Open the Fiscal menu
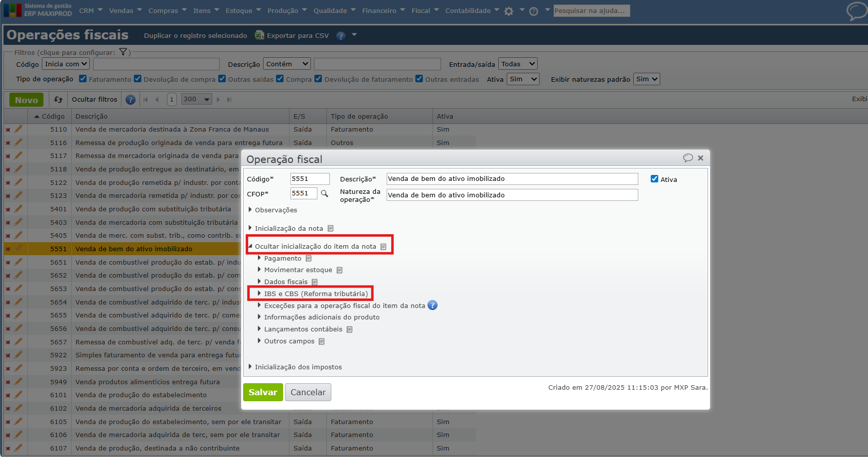 [425, 10]
